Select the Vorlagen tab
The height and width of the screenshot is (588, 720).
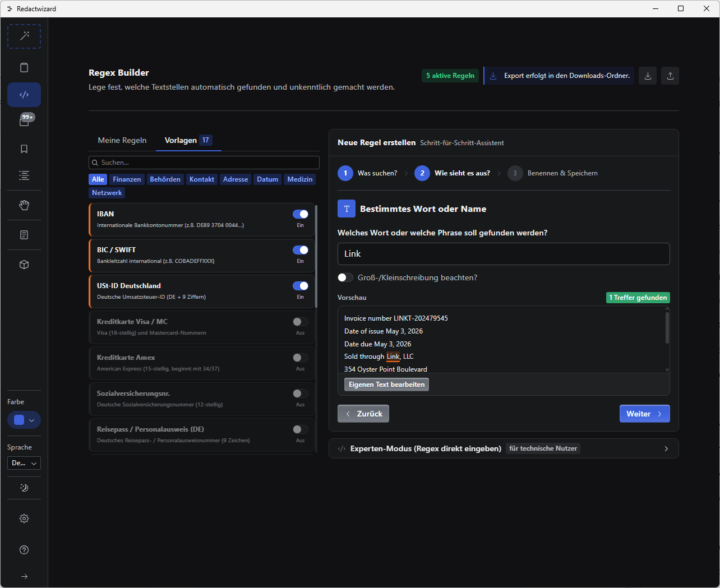pos(188,140)
